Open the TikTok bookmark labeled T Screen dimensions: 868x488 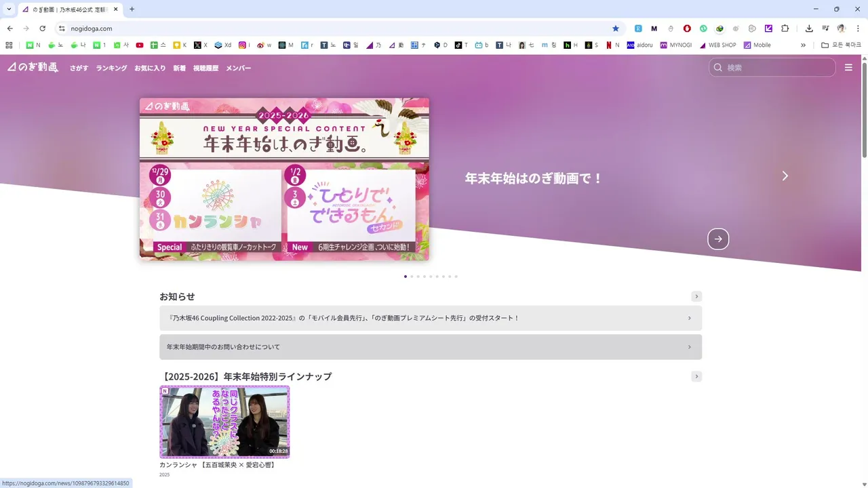[x=461, y=45]
